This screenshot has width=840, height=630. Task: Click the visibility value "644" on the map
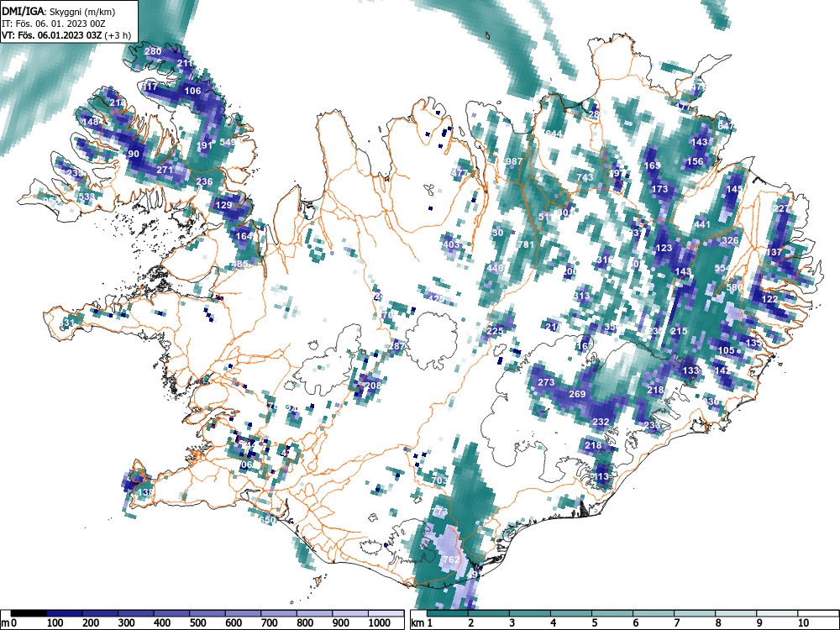[554, 134]
